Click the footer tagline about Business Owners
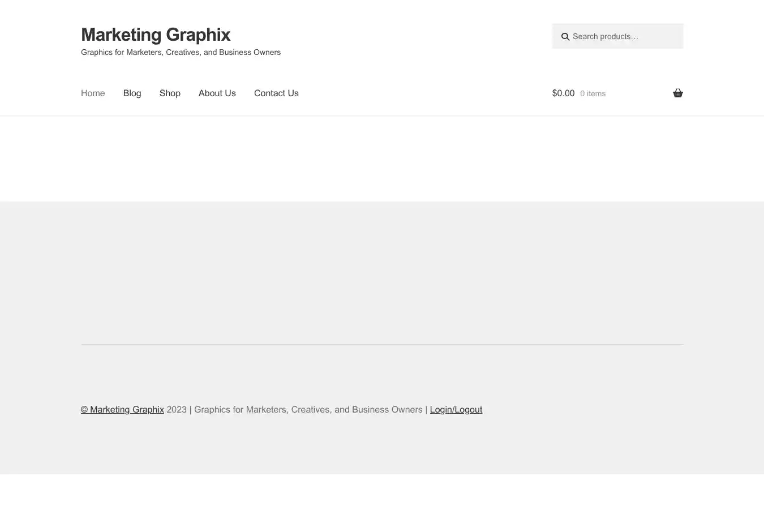764x532 pixels. [x=308, y=410]
